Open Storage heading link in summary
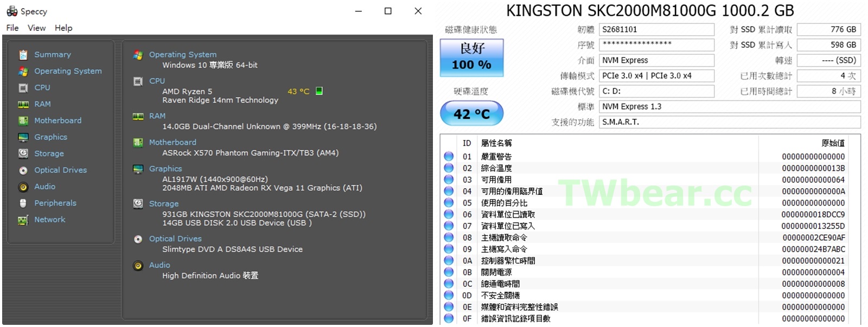This screenshot has height=327, width=868. click(x=164, y=203)
